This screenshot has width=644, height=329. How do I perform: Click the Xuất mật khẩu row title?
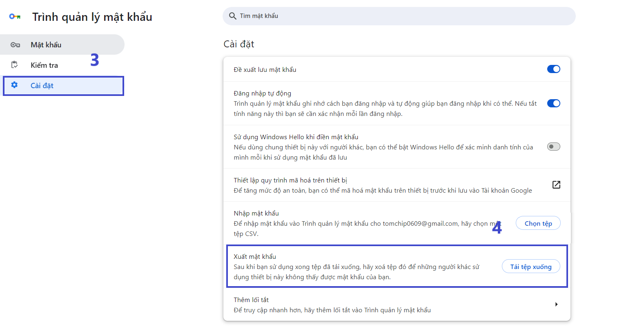coord(255,256)
